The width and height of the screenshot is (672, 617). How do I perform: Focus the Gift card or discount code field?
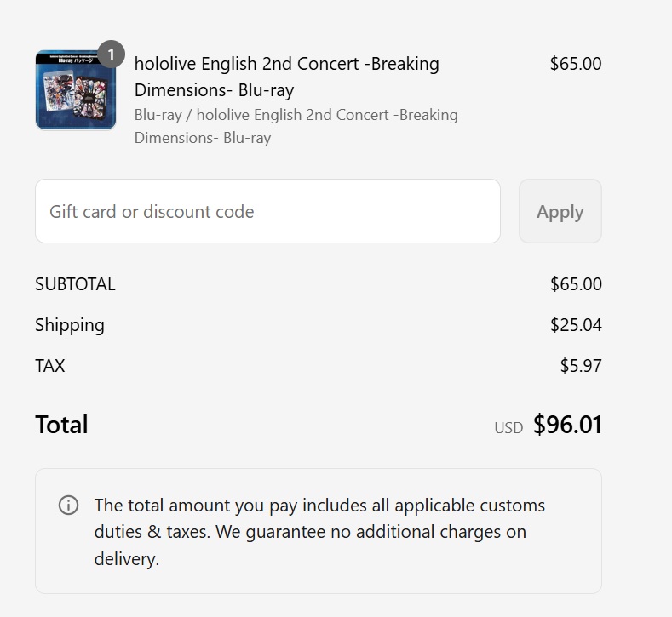pyautogui.click(x=267, y=211)
